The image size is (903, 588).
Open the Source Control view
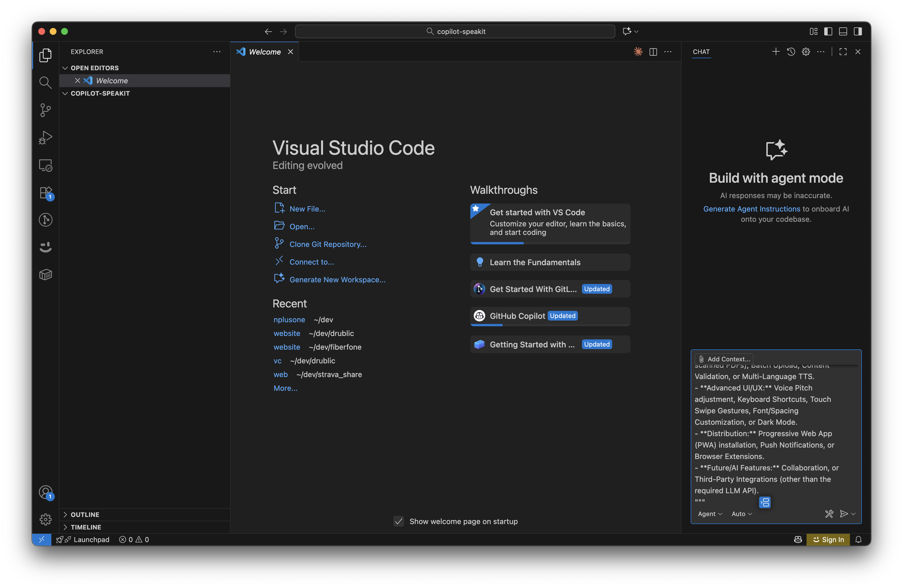[x=45, y=110]
